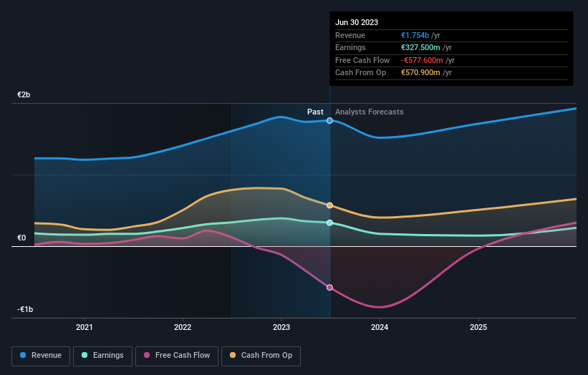Click the €2b y-axis label
Image resolution: width=588 pixels, height=375 pixels.
click(x=24, y=94)
